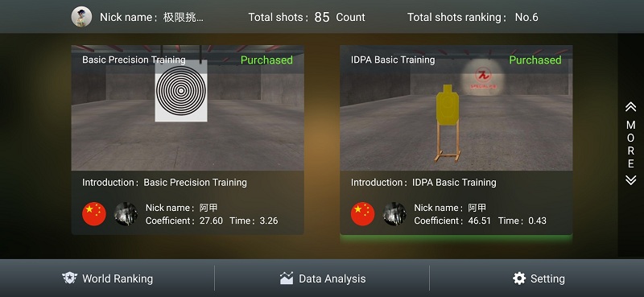Open World Ranking shield icon
644x297 pixels.
pyautogui.click(x=69, y=278)
